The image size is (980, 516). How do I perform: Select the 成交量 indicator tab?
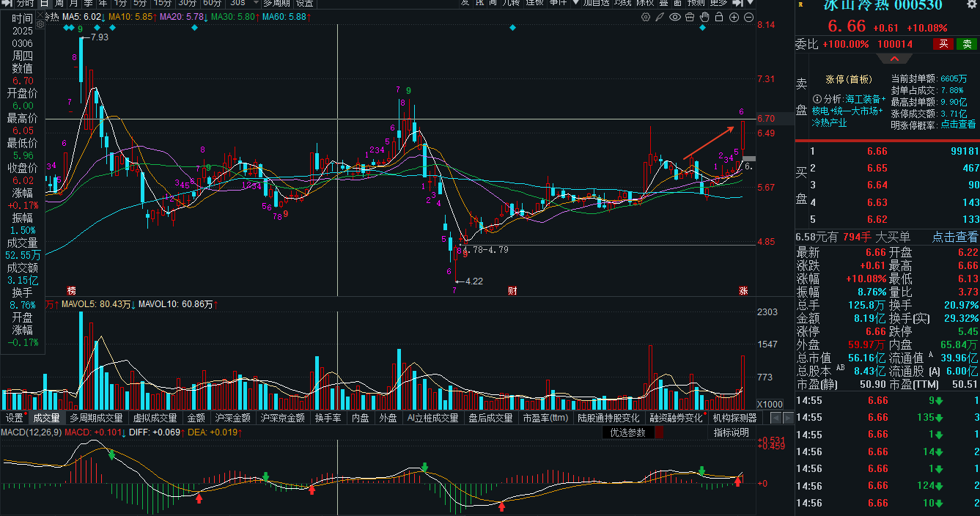tap(47, 418)
